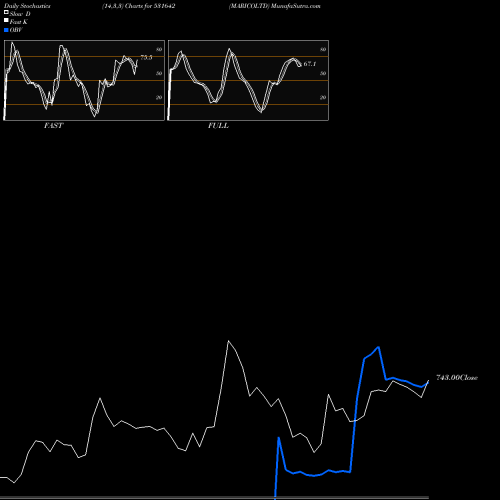Click the FAST stochastic chart label
Image resolution: width=500 pixels, height=500 pixels.
click(53, 126)
